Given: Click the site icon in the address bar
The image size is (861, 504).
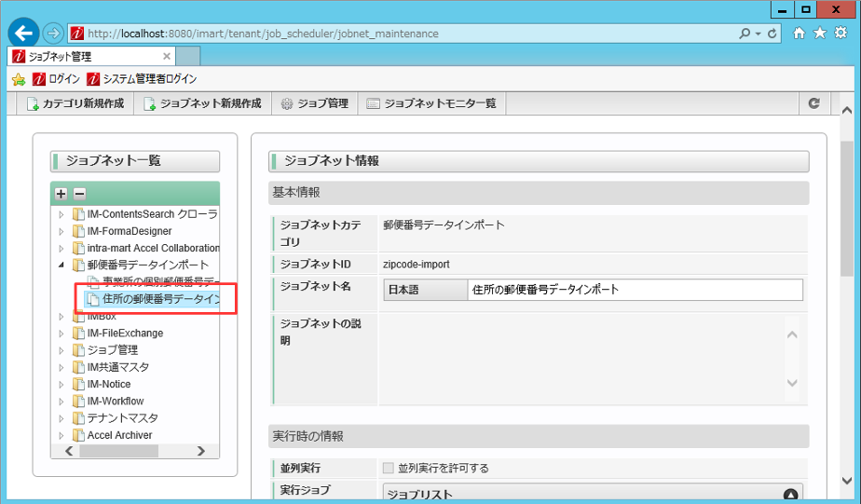Looking at the screenshot, I should pos(77,34).
